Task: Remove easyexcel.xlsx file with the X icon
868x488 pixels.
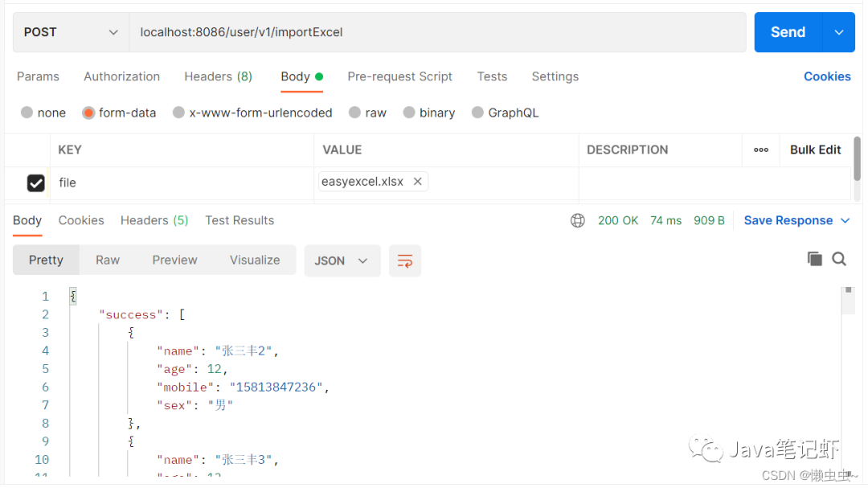Action: (x=418, y=182)
